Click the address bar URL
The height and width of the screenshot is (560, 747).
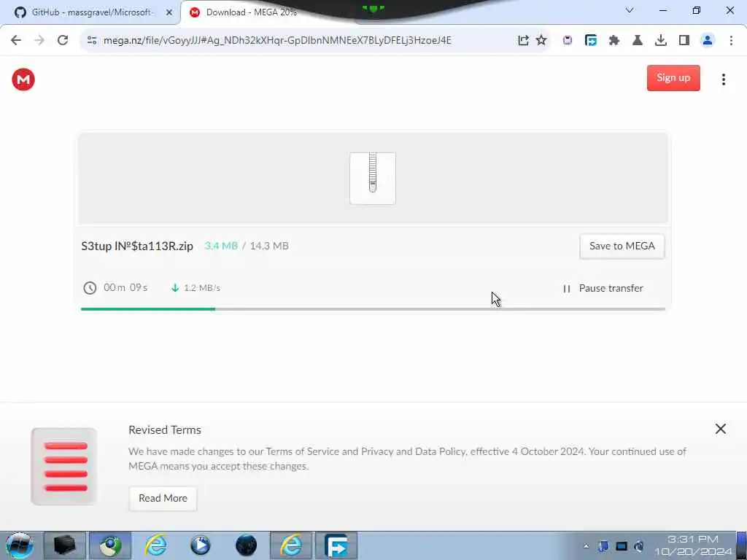click(x=277, y=41)
